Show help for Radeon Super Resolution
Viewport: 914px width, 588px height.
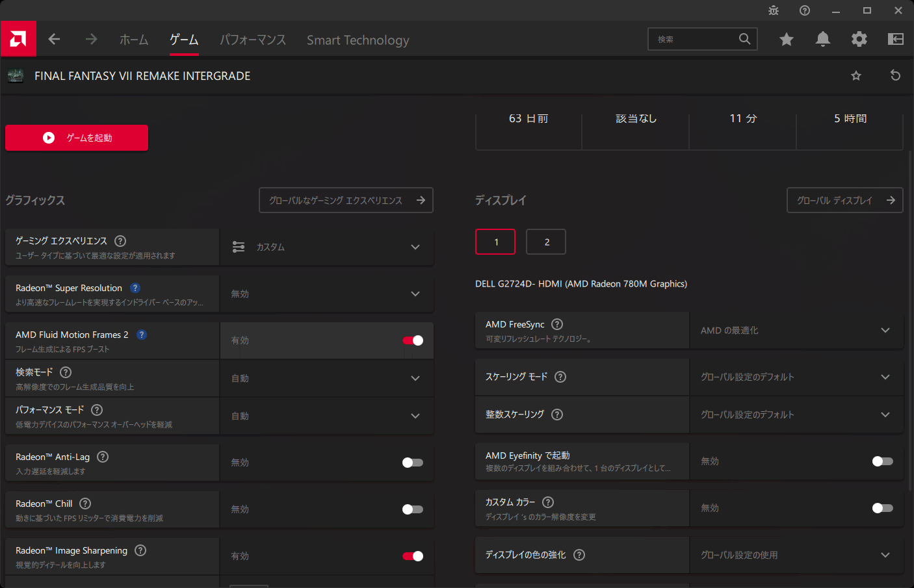(135, 288)
